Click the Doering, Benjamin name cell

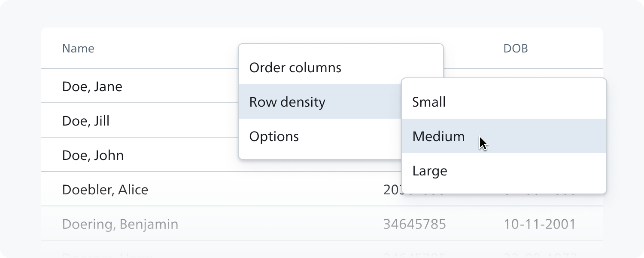120,224
